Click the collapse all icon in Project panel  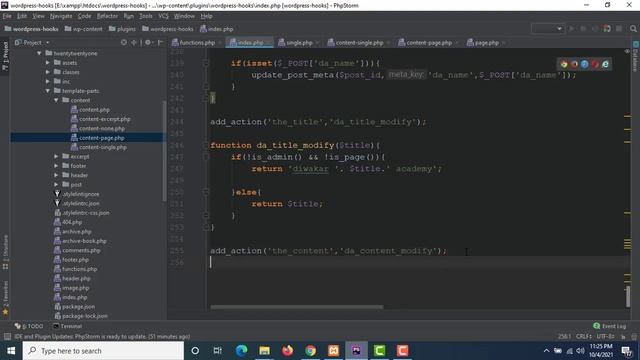pyautogui.click(x=133, y=42)
